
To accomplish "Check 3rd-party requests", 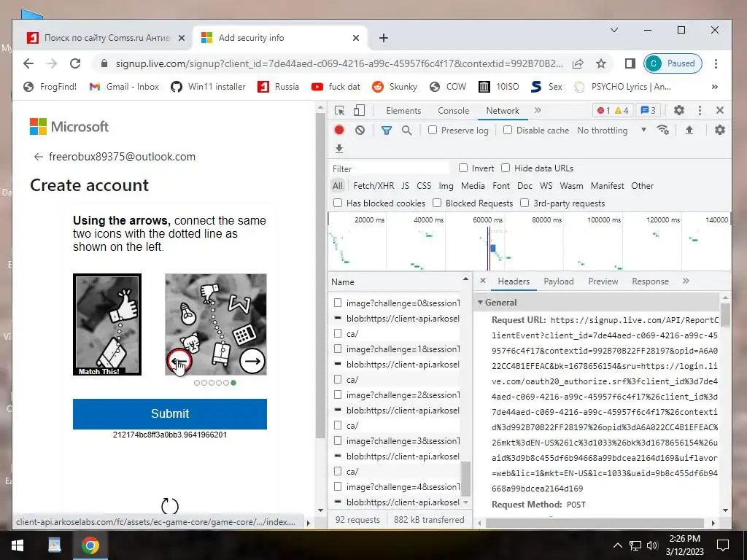I will click(x=525, y=203).
